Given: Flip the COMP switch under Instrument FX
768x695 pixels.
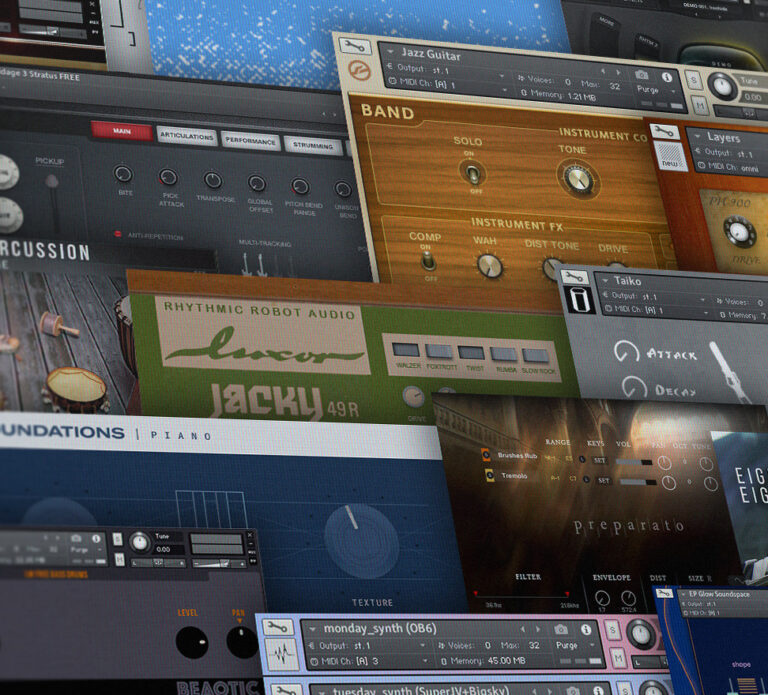Looking at the screenshot, I should pos(428,261).
